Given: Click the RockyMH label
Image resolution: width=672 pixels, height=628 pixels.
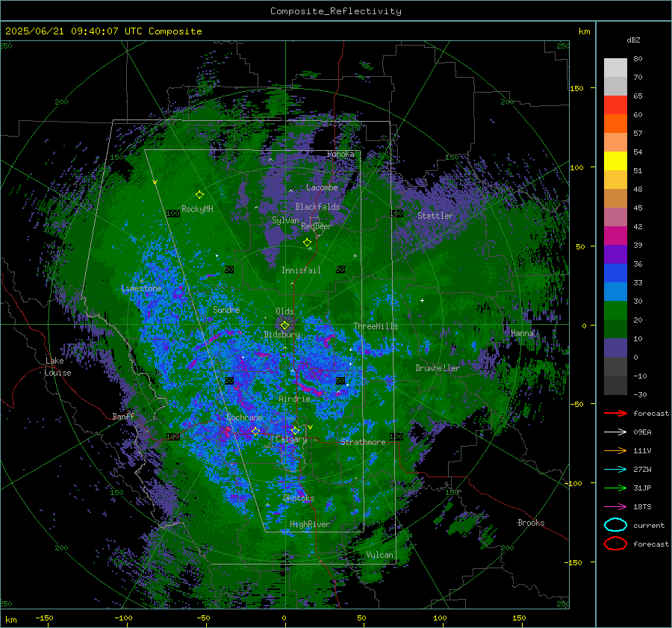Looking at the screenshot, I should tap(197, 209).
